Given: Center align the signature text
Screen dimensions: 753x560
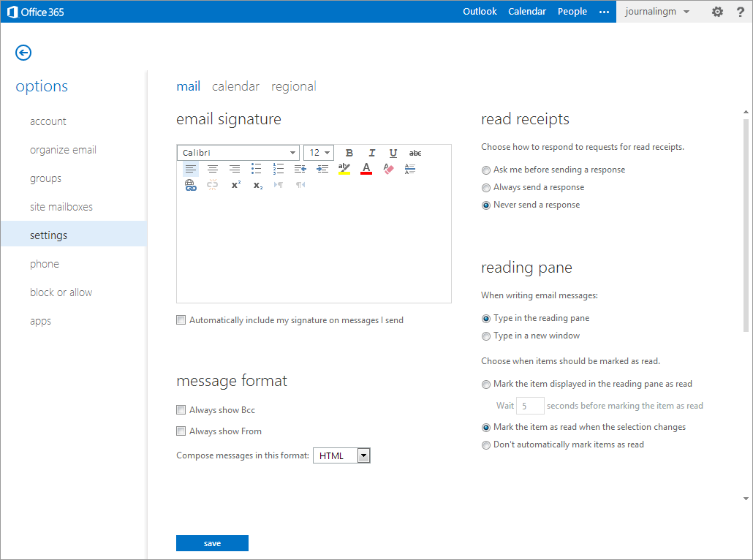Looking at the screenshot, I should pyautogui.click(x=213, y=169).
